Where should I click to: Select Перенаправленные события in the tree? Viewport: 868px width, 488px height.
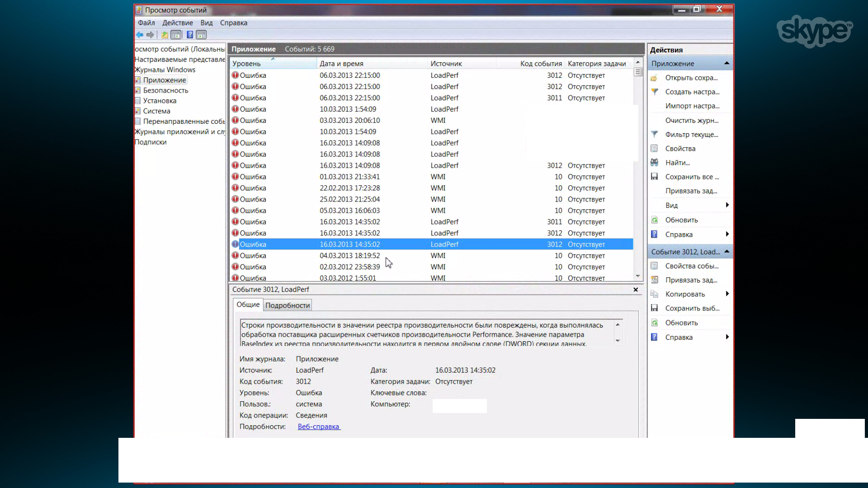coord(184,121)
